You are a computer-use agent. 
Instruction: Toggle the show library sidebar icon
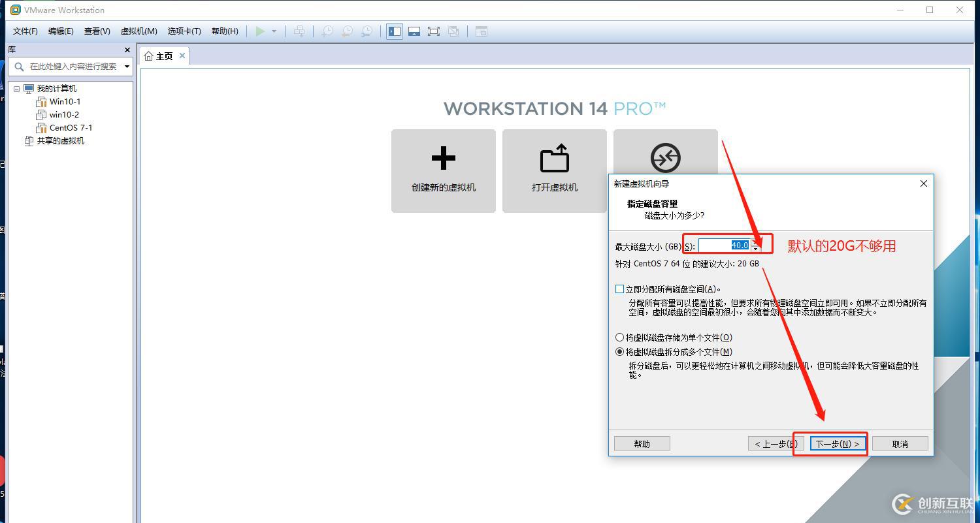[395, 31]
